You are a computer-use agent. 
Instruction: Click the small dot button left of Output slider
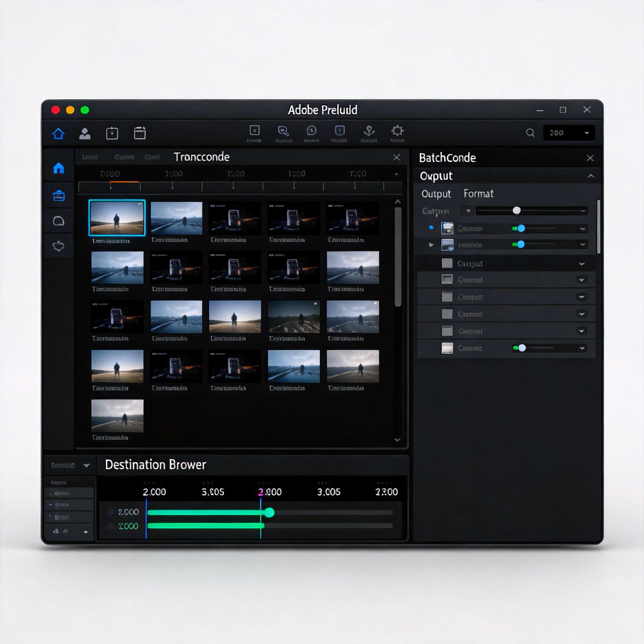[468, 211]
